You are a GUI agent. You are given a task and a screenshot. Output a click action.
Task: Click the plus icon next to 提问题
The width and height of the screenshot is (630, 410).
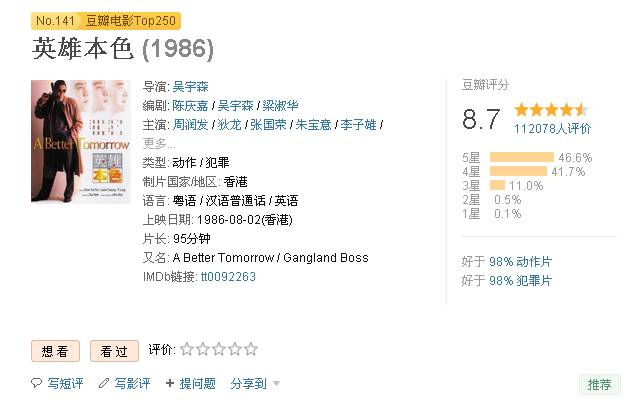click(x=170, y=383)
